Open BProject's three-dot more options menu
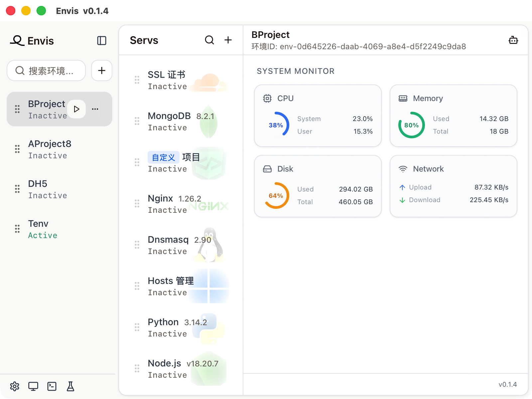Viewport: 532px width, 399px height. [x=95, y=109]
